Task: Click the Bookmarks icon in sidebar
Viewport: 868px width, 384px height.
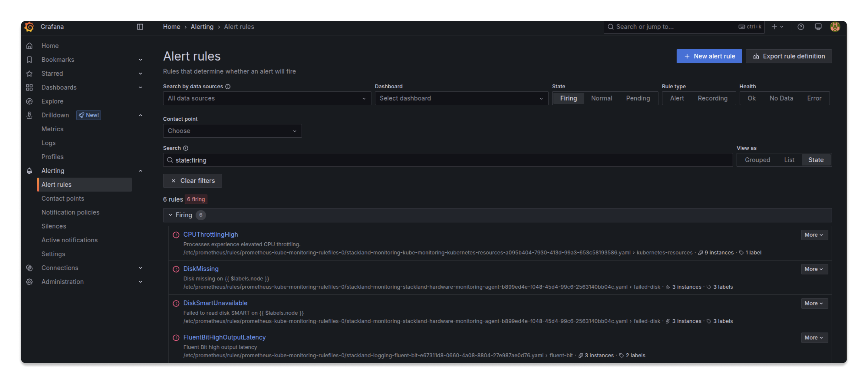Action: point(29,60)
